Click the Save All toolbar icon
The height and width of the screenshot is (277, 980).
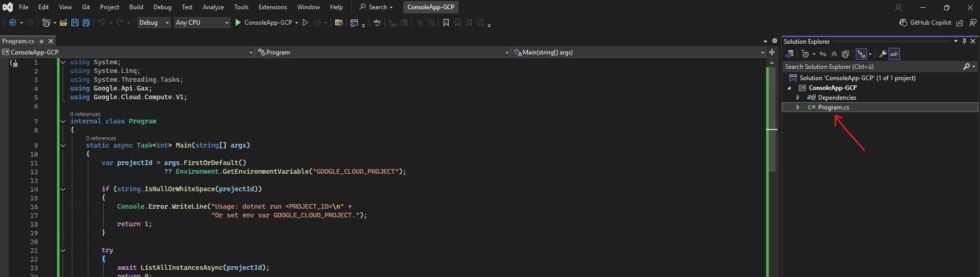[86, 23]
